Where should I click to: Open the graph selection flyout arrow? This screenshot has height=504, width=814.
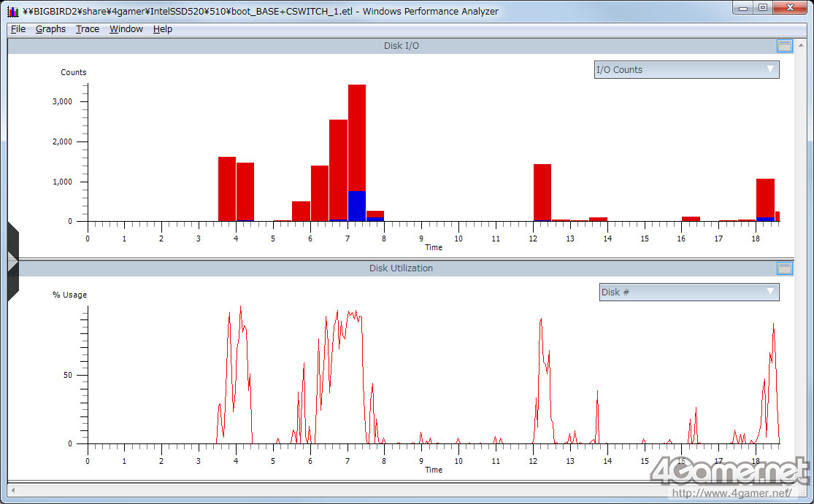pyautogui.click(x=12, y=262)
